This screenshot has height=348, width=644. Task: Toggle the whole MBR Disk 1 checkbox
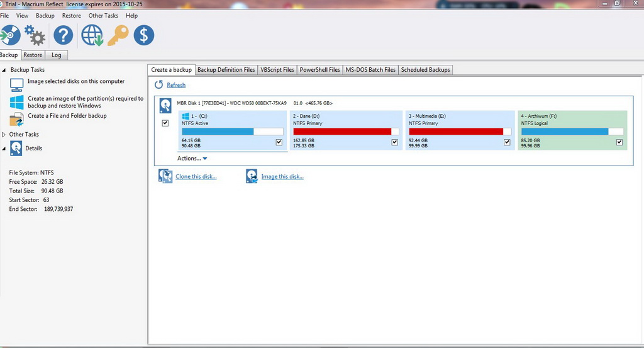point(165,123)
